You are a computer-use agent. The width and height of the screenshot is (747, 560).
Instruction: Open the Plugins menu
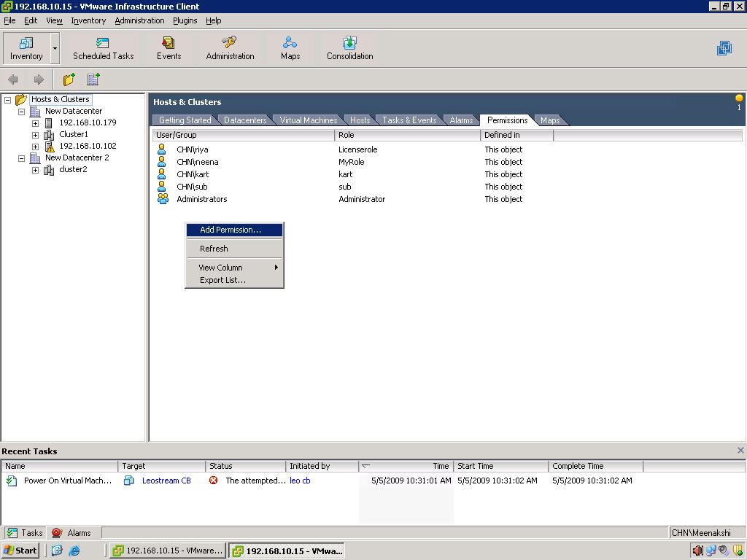point(185,20)
